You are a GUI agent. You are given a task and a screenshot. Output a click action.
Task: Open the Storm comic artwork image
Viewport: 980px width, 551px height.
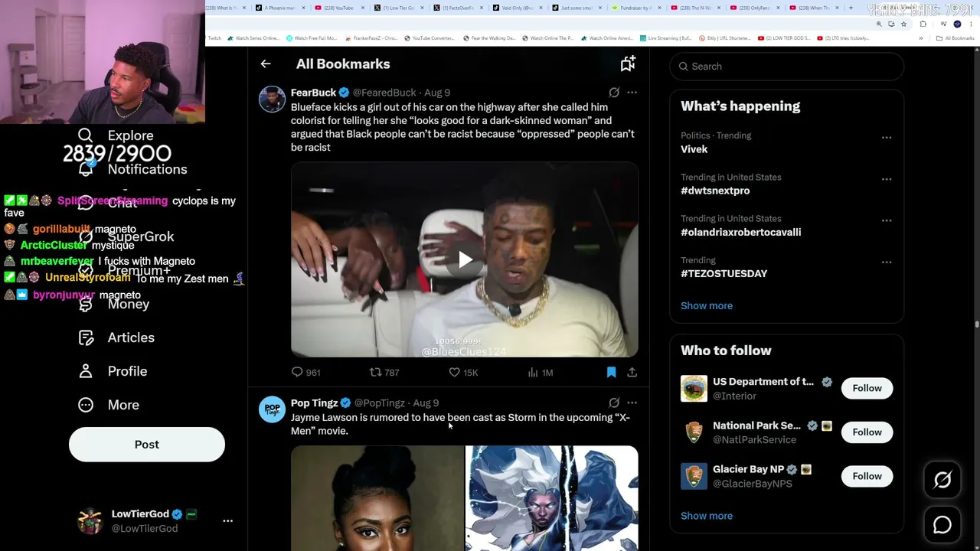[552, 498]
